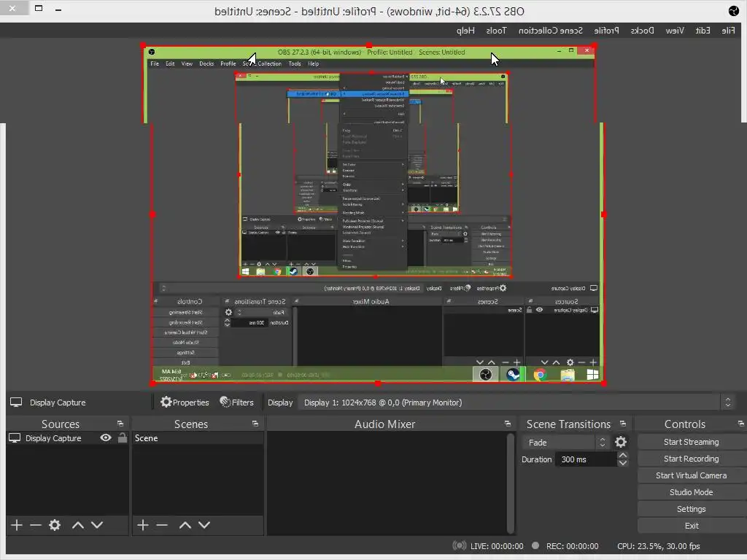
Task: Open the File menu in the main menu bar
Action: (728, 31)
